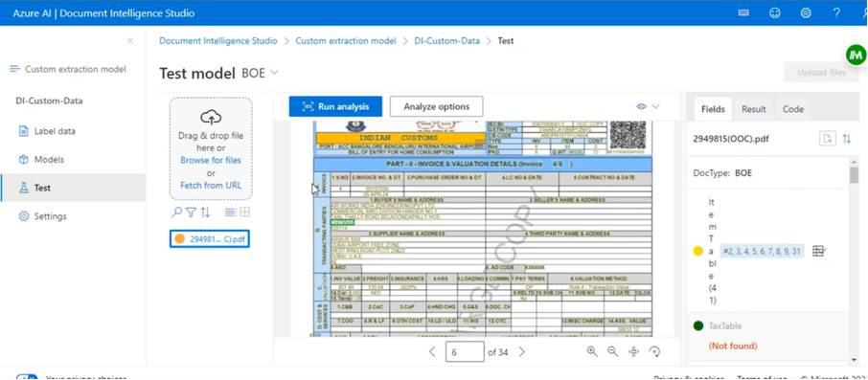The image size is (868, 380).
Task: Fit document to page icon
Action: [x=634, y=351]
